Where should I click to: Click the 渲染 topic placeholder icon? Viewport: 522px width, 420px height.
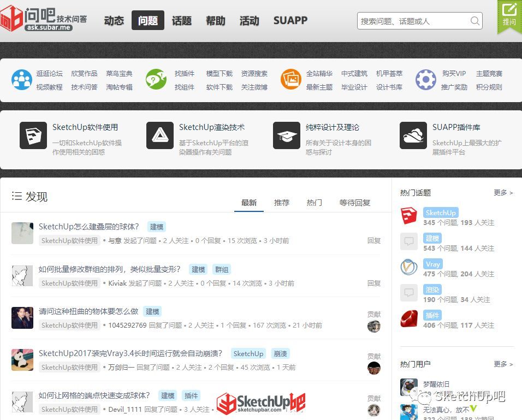click(x=409, y=293)
